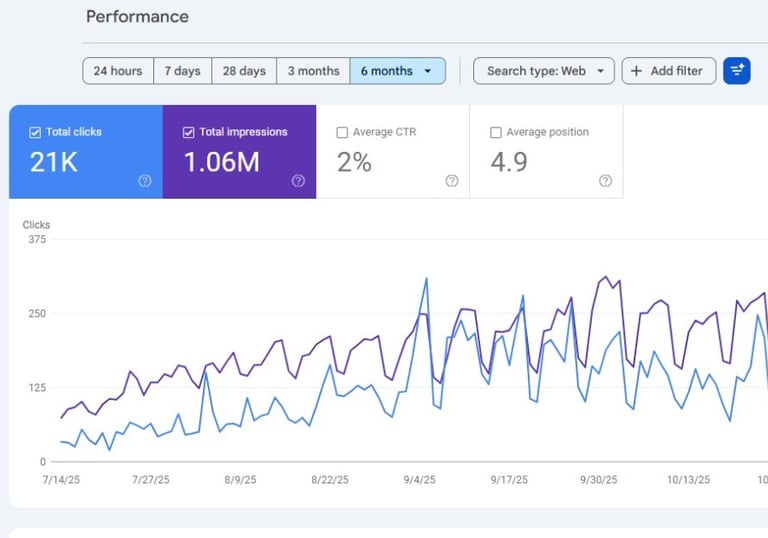Image resolution: width=768 pixels, height=538 pixels.
Task: Enable the Average position checkbox
Action: (496, 132)
